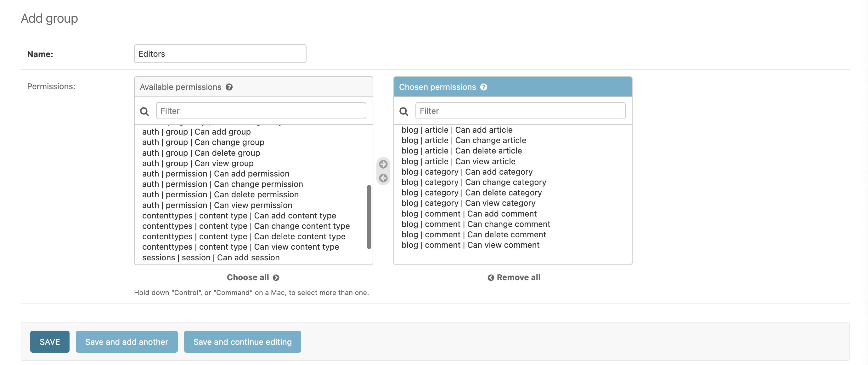Click the magnifier in Available permissions filter
Image resolution: width=868 pixels, height=365 pixels.
[x=144, y=111]
